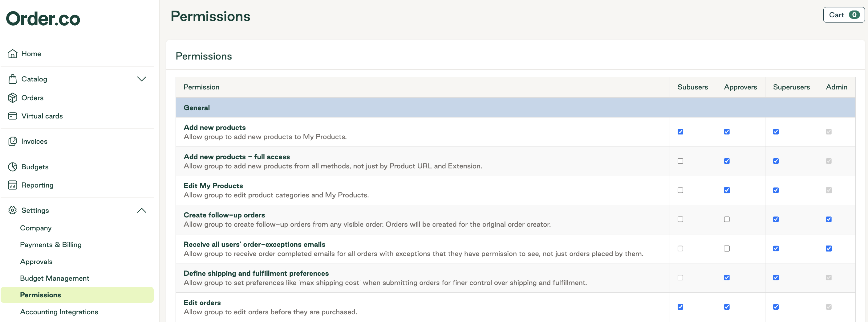Open Budget Management settings
The image size is (868, 322).
[x=55, y=278]
